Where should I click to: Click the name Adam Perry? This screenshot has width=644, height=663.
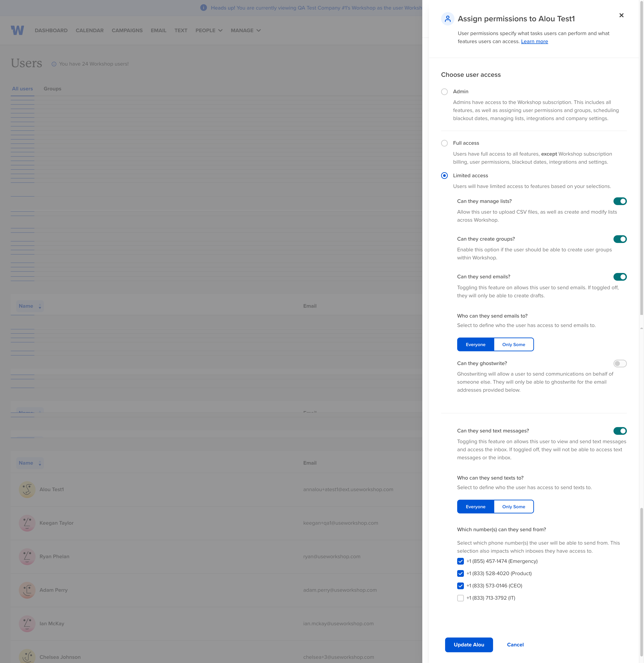[53, 590]
